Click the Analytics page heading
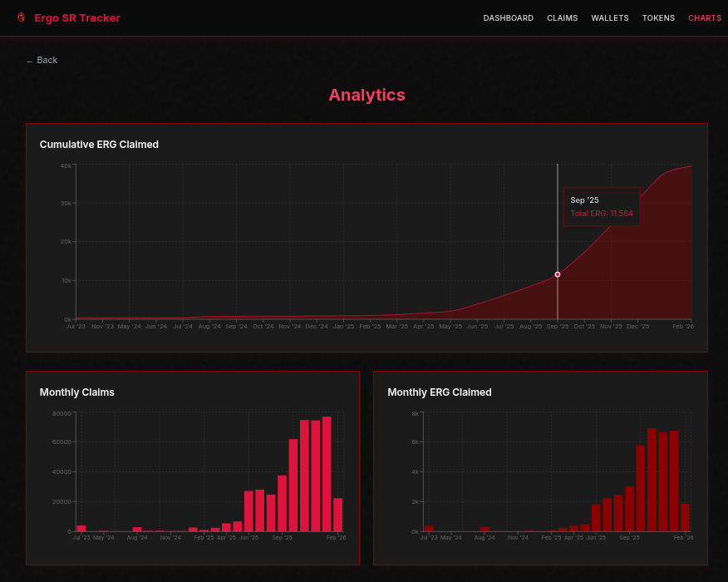This screenshot has width=728, height=582. (366, 95)
